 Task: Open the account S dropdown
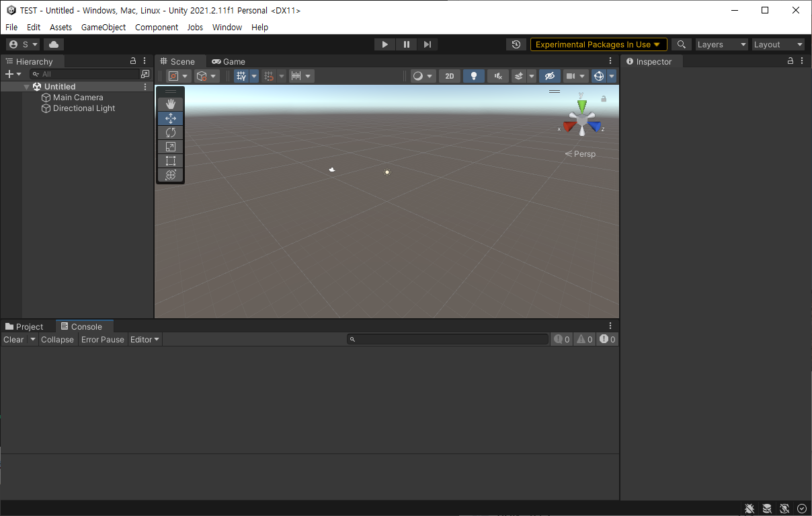click(24, 44)
